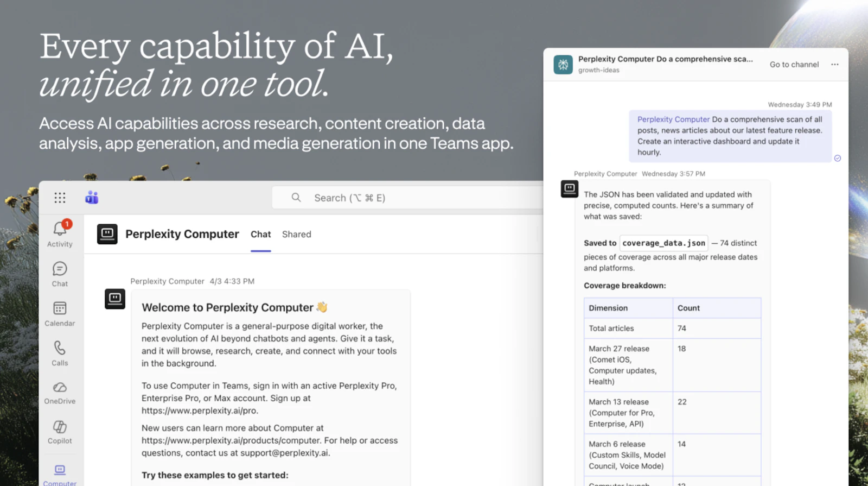The image size is (868, 486).
Task: Click the green channel avatar in popup header
Action: pyautogui.click(x=563, y=65)
